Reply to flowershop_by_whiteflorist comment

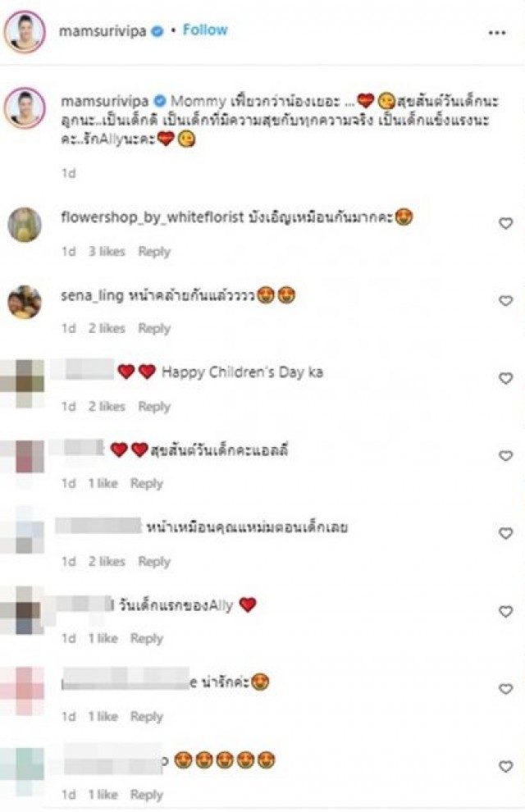point(154,252)
